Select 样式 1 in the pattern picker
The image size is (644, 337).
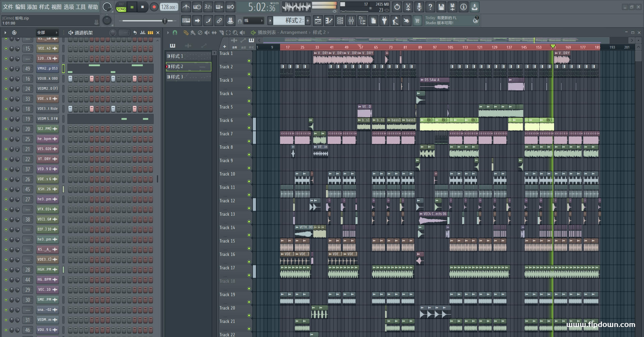tap(189, 56)
